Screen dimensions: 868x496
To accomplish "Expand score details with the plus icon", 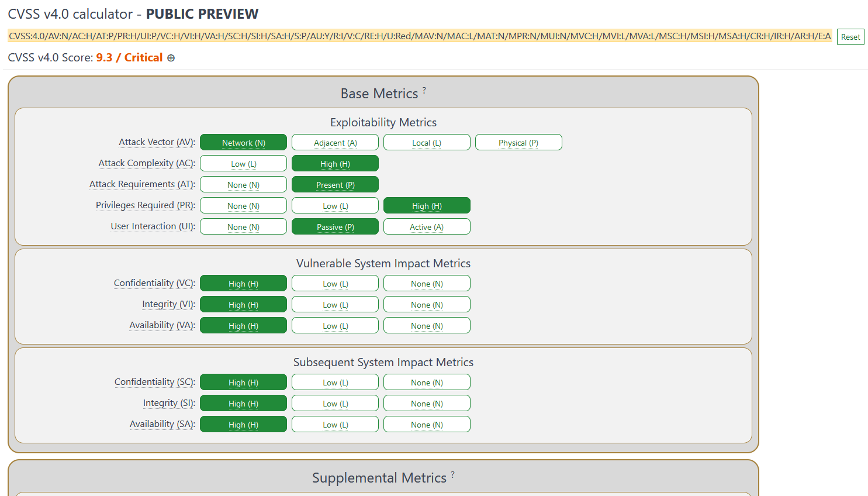I will [x=171, y=58].
